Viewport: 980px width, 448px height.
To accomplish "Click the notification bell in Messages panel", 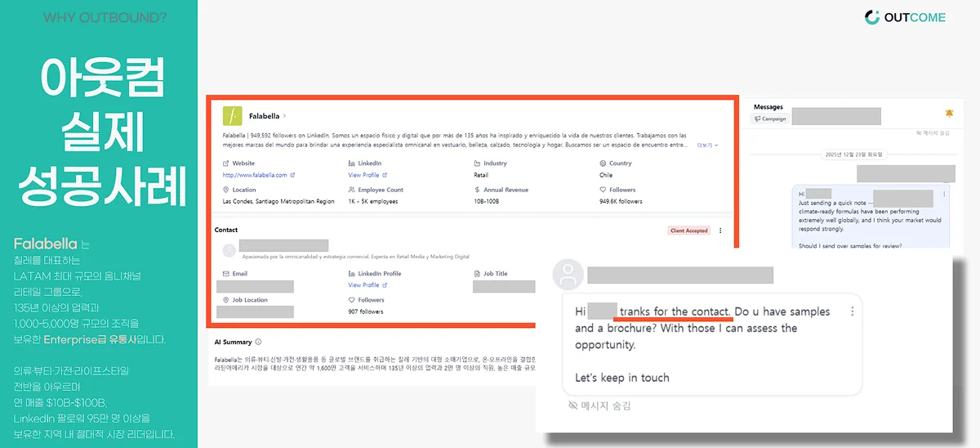I will (949, 113).
